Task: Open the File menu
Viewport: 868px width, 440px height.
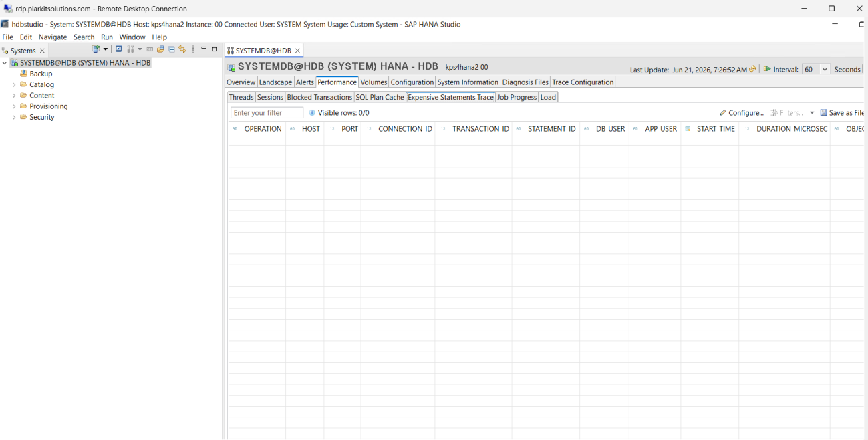Action: pos(8,37)
